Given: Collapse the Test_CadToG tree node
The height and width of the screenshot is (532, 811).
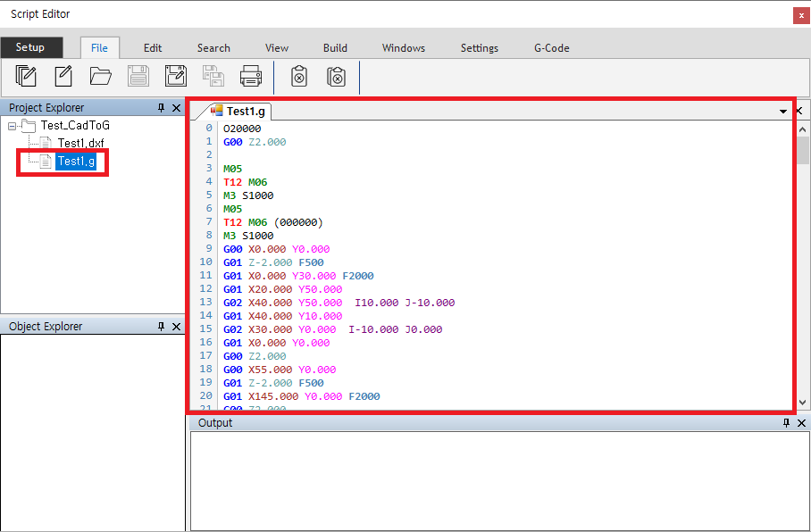Looking at the screenshot, I should [12, 126].
